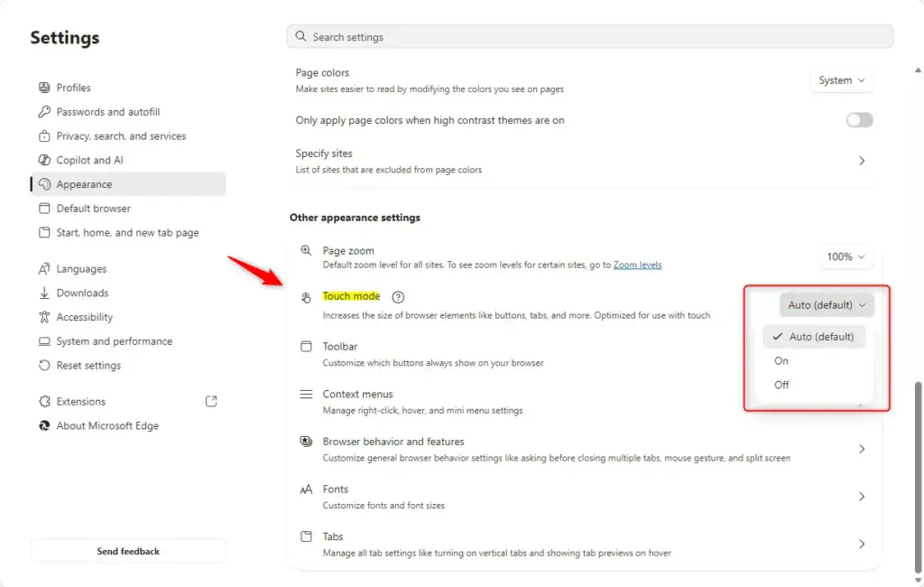
Task: Open Extensions external link icon
Action: [x=211, y=401]
